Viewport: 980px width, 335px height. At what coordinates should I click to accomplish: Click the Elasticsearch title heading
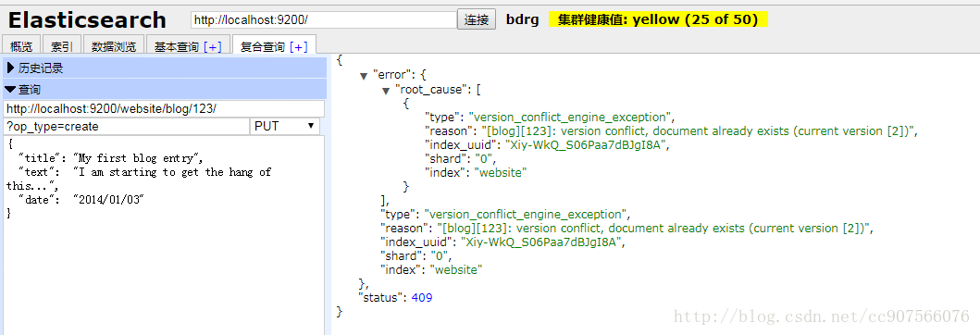pyautogui.click(x=87, y=20)
